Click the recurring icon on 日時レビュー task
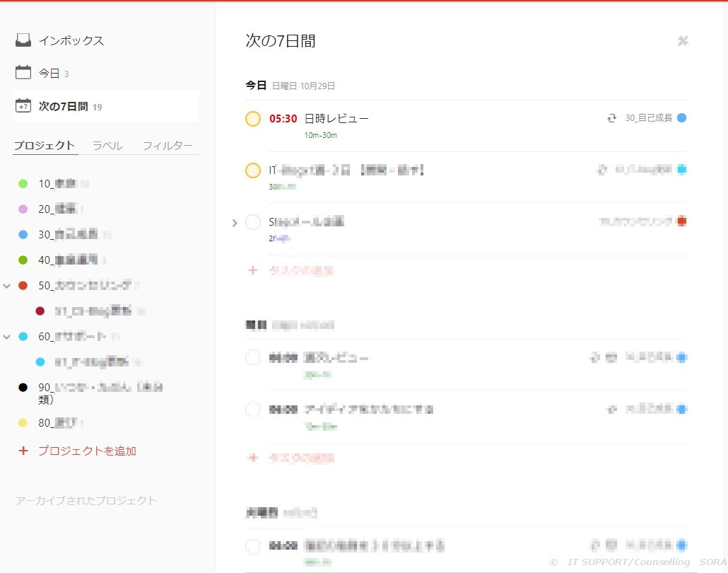This screenshot has height=573, width=728. (612, 118)
